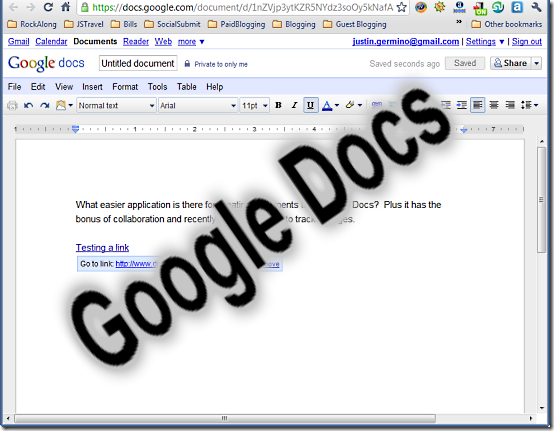Toggle left align text
The image size is (554, 431).
[478, 105]
